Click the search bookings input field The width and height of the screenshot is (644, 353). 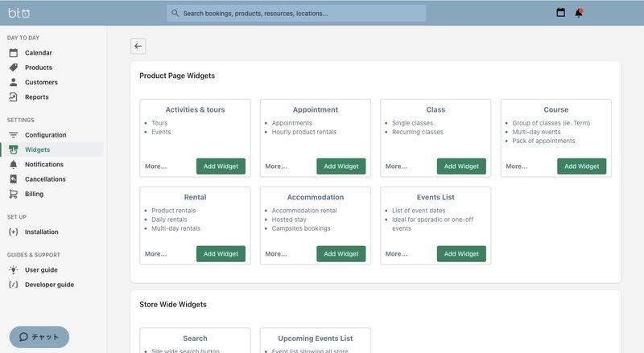click(296, 13)
